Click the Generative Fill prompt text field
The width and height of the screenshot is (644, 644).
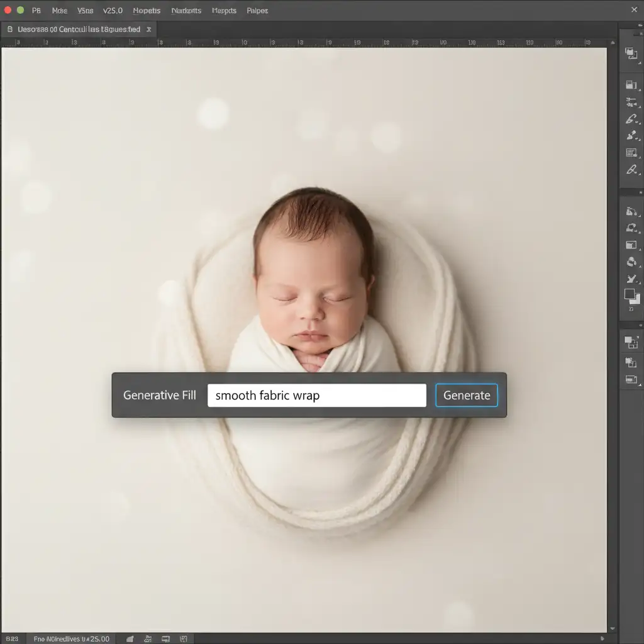coord(316,396)
